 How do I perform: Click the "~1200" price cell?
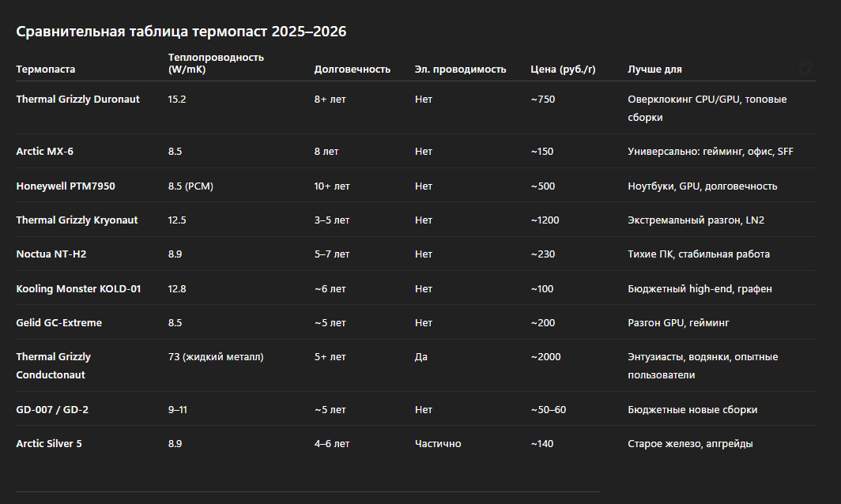545,220
